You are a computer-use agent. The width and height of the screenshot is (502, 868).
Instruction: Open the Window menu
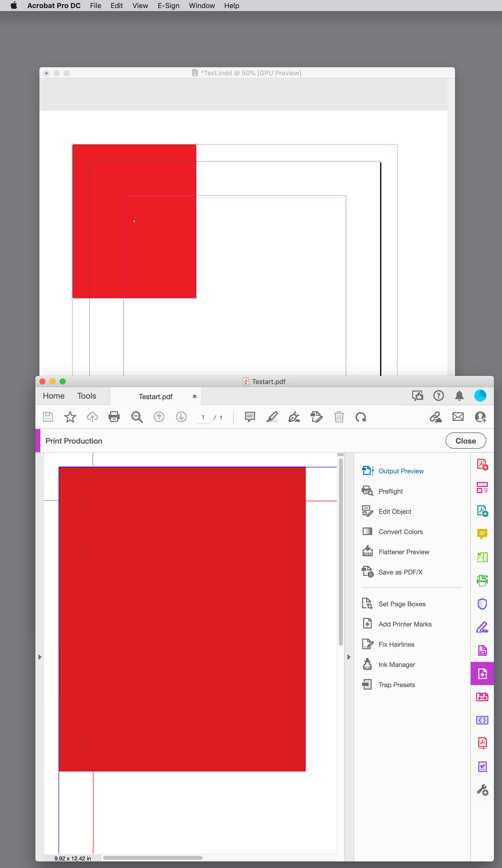202,6
